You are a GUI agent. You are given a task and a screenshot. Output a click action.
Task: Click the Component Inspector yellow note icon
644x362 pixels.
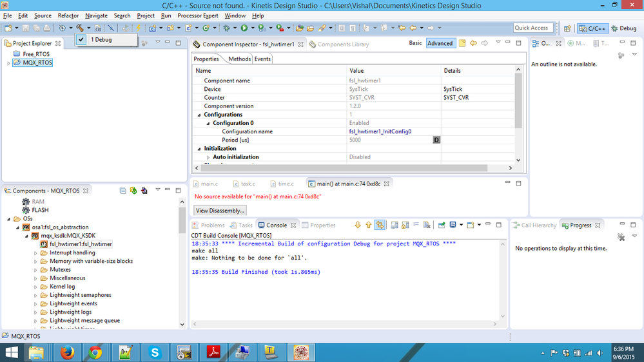[462, 43]
